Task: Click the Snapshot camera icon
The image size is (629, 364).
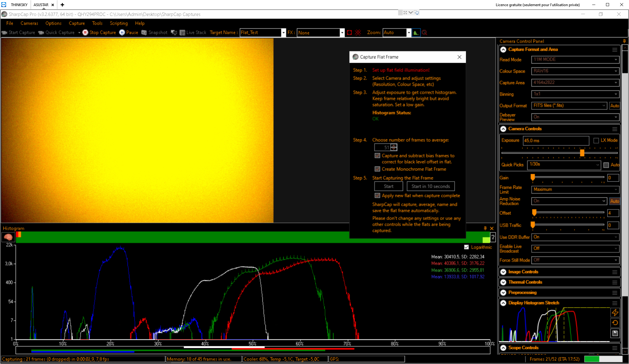Action: point(144,33)
